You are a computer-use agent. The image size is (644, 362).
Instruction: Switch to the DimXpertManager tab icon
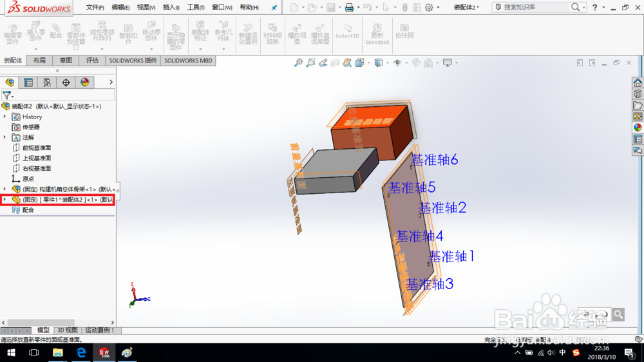[66, 82]
